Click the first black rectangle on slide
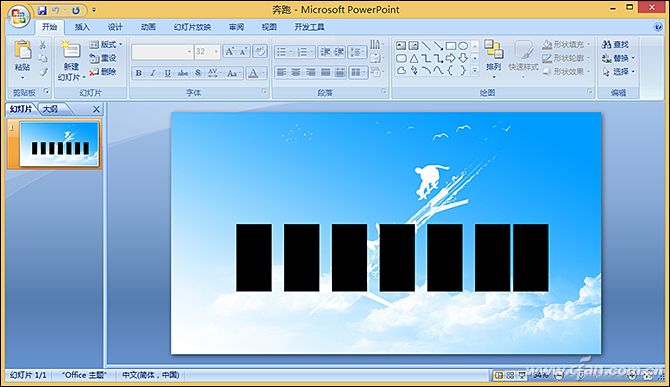 254,258
